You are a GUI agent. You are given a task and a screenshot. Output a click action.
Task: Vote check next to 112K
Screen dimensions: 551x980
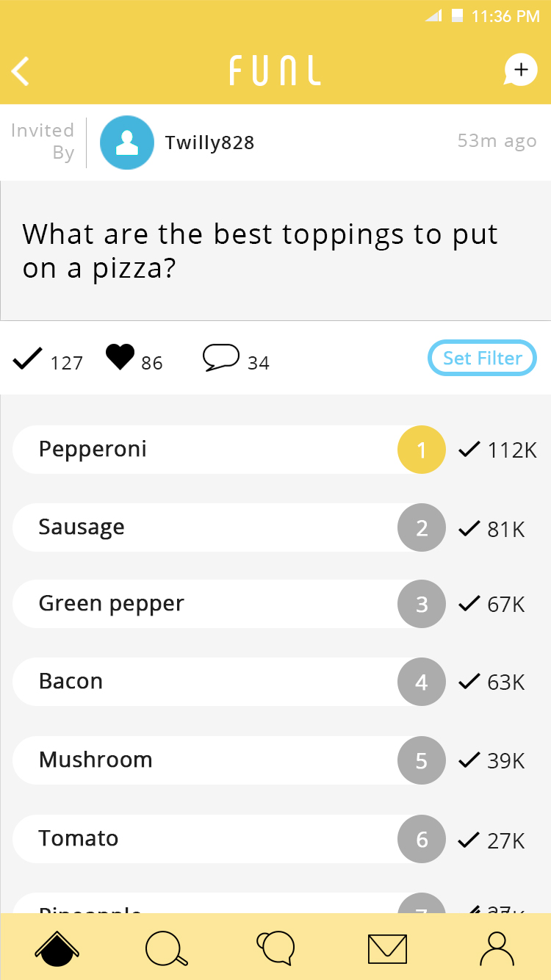[x=469, y=450]
